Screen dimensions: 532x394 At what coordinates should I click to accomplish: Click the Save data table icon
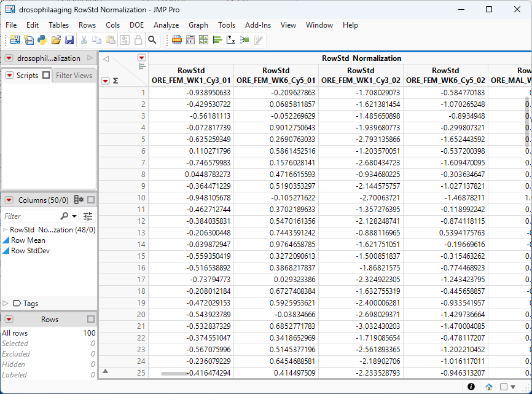click(69, 39)
